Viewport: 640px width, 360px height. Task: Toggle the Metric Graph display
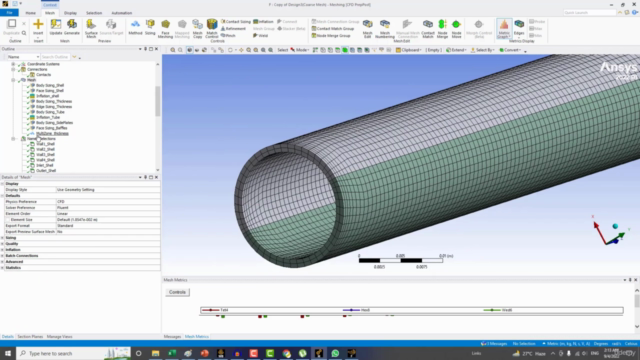[x=504, y=29]
